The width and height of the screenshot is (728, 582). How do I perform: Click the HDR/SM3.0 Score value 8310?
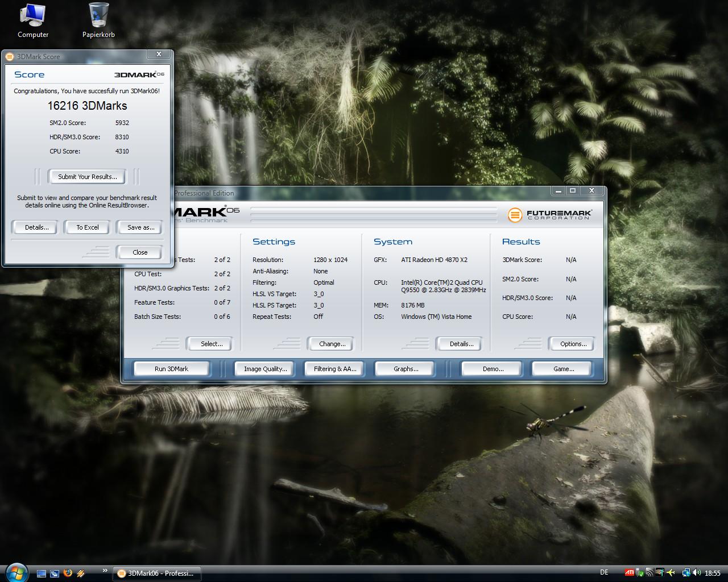122,137
